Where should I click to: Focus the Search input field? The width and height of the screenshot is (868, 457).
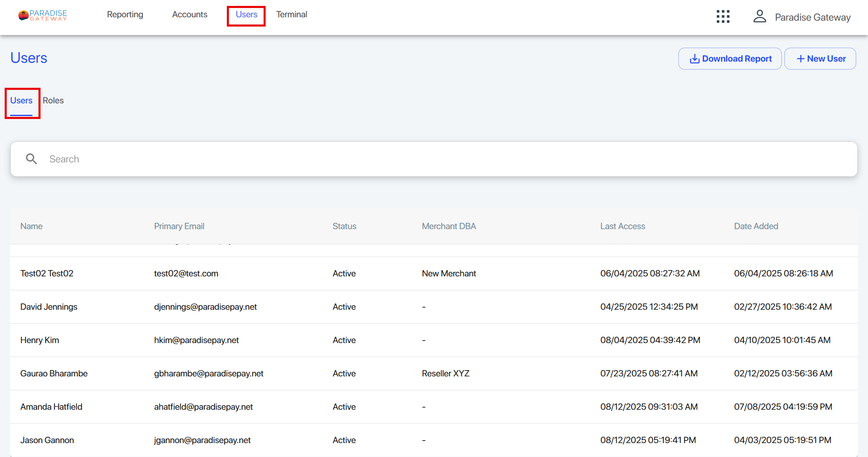(x=434, y=159)
